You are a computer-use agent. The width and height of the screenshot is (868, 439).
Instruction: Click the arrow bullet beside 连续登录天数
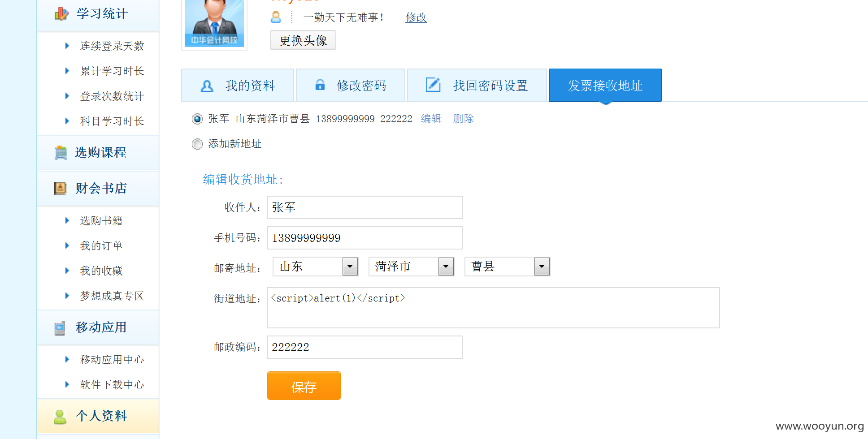(x=67, y=46)
